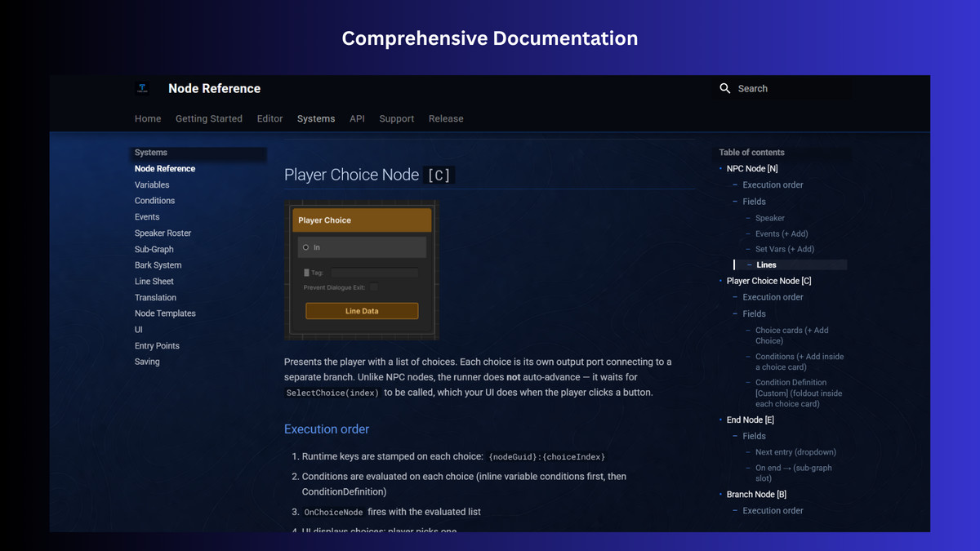Image resolution: width=980 pixels, height=551 pixels.
Task: Open the Speaker Roster sidebar page
Action: coord(163,233)
